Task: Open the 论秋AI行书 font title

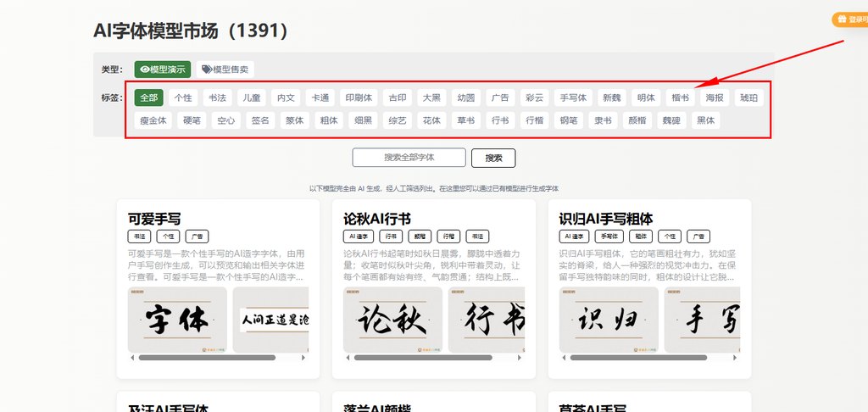Action: (377, 218)
